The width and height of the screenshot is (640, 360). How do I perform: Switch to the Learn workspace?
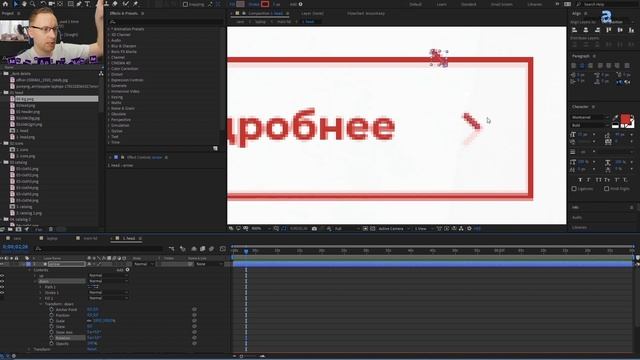pos(441,4)
